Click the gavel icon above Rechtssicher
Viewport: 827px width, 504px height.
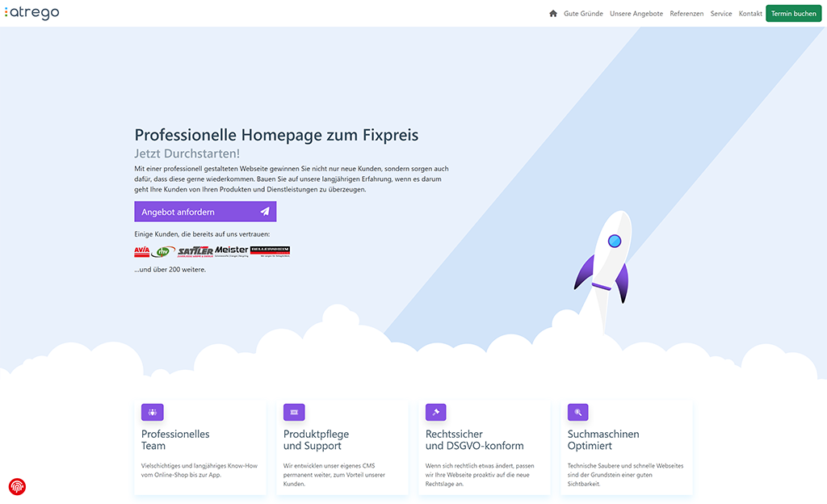pyautogui.click(x=436, y=412)
